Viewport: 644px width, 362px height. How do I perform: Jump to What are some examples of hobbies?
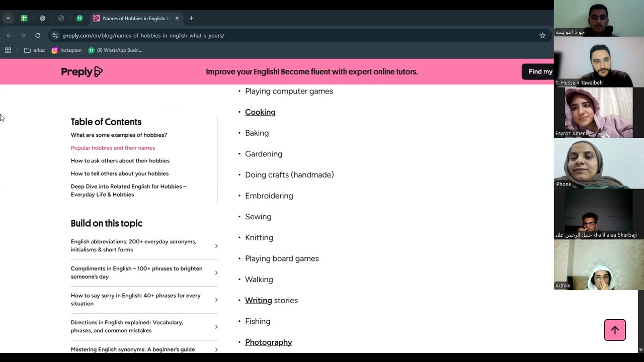click(119, 135)
